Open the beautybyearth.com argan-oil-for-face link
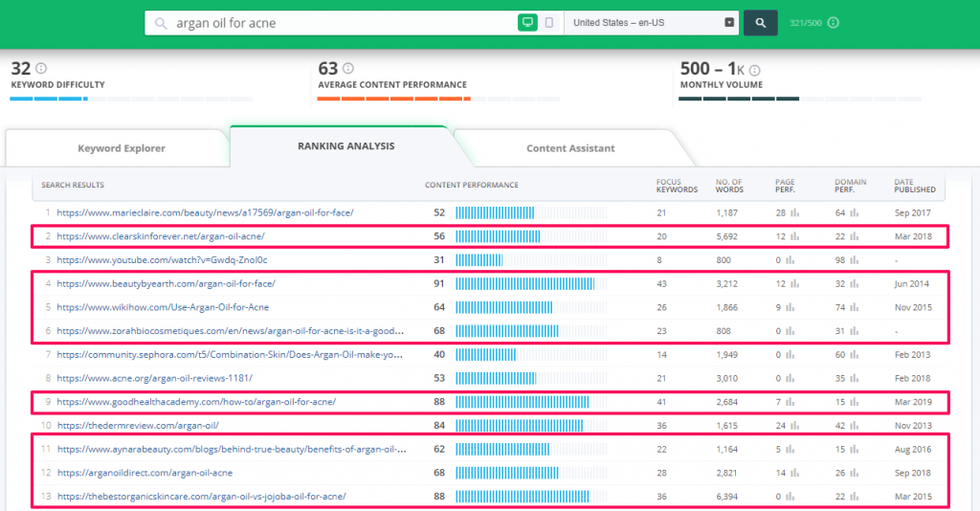The height and width of the screenshot is (511, 980). [166, 283]
